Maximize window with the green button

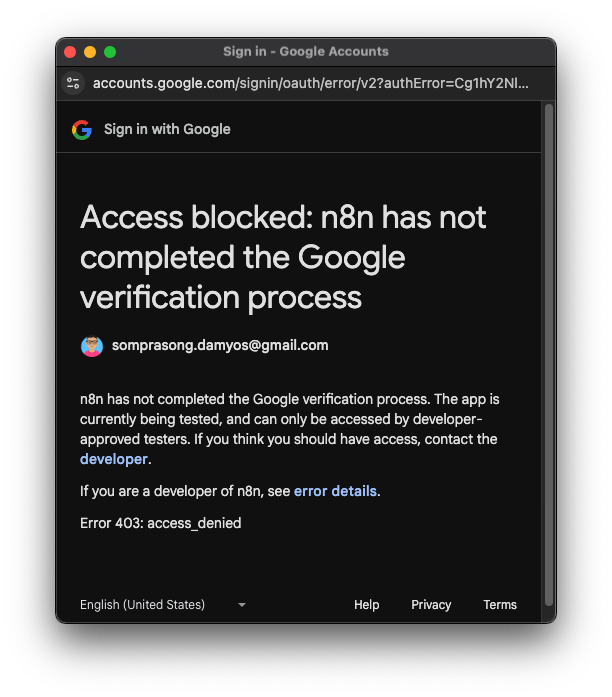coord(110,52)
